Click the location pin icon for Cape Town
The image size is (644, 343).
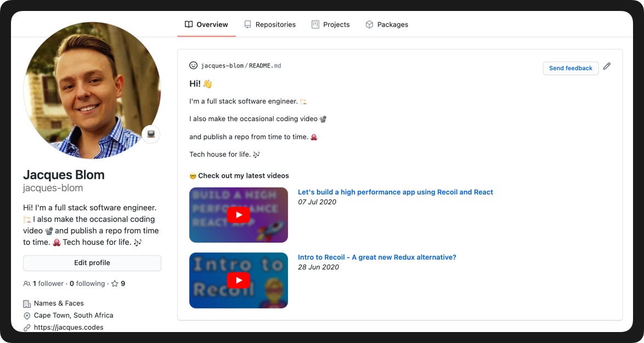(x=26, y=315)
